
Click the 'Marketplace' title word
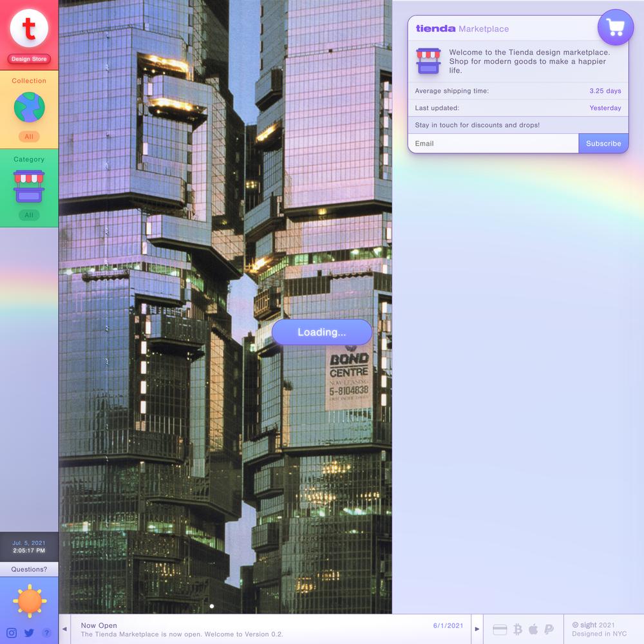484,29
